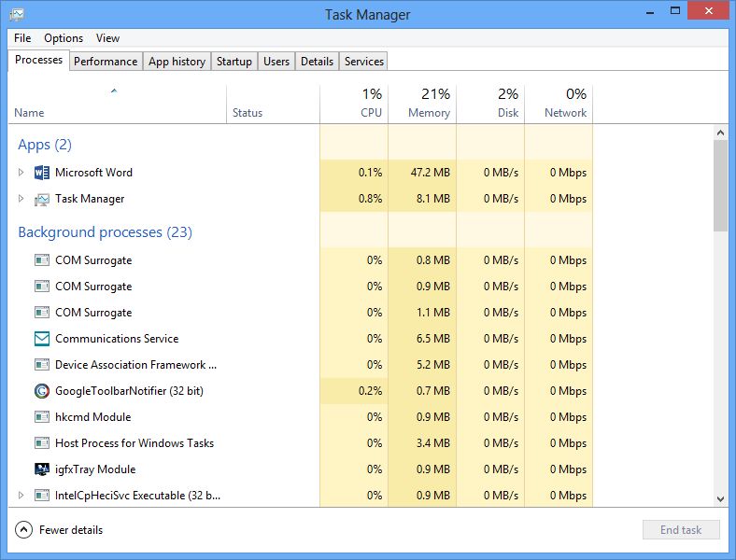Click the scrollbar up arrow
This screenshot has height=560, width=736.
(720, 133)
